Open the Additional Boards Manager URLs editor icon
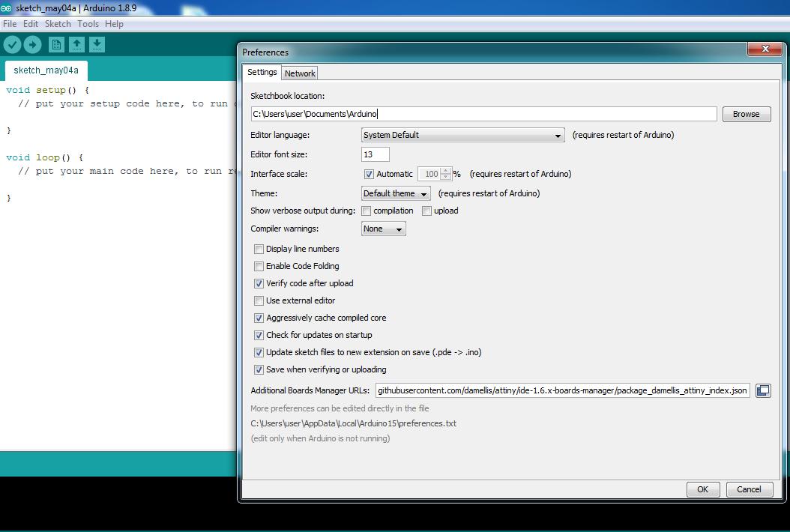790x532 pixels. 763,390
